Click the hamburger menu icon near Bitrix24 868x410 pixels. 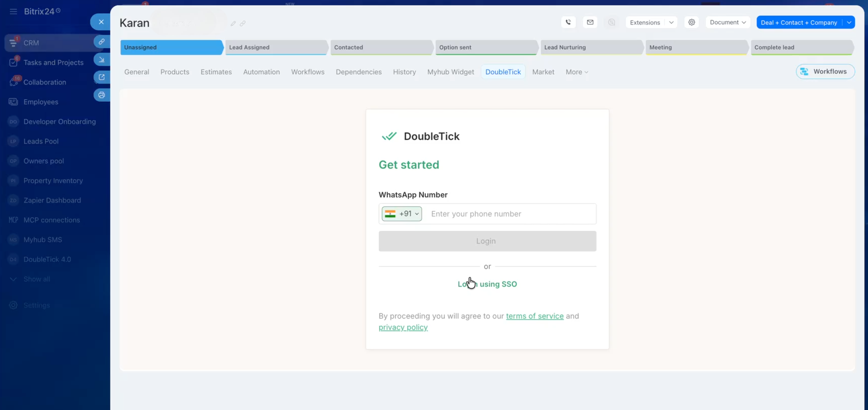point(13,12)
